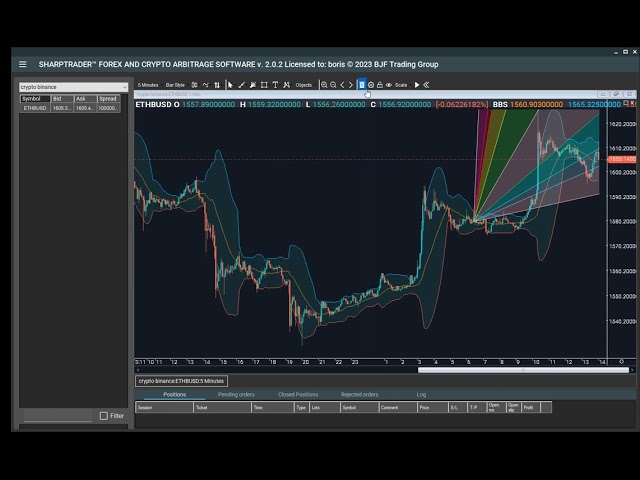The image size is (640, 480).
Task: Click the Ask column header
Action: [x=85, y=99]
